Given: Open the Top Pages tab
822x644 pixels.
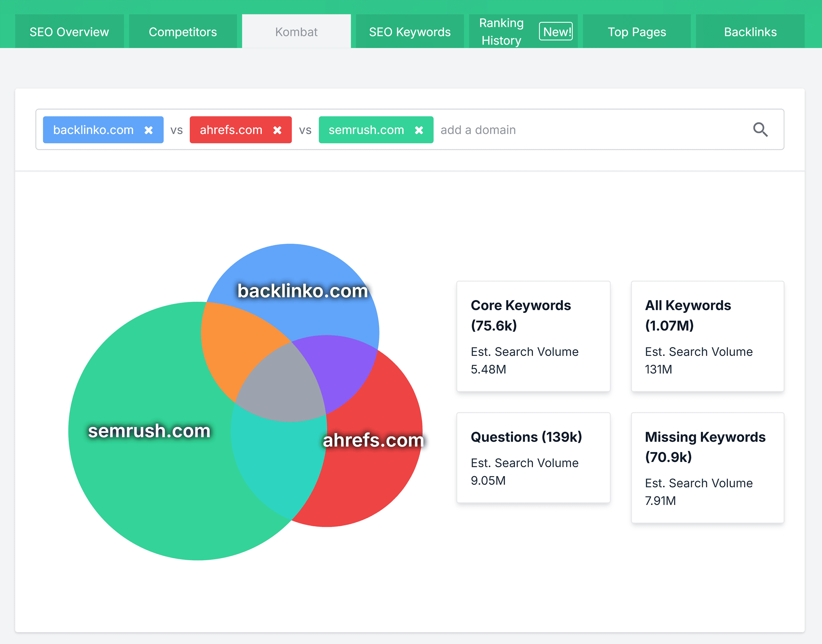Looking at the screenshot, I should (x=637, y=32).
